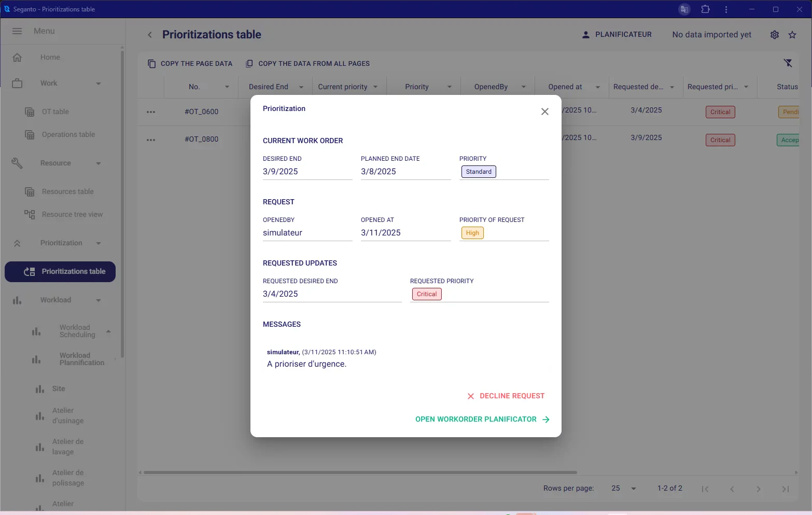
Task: Click the Resources table grid icon
Action: click(x=29, y=191)
